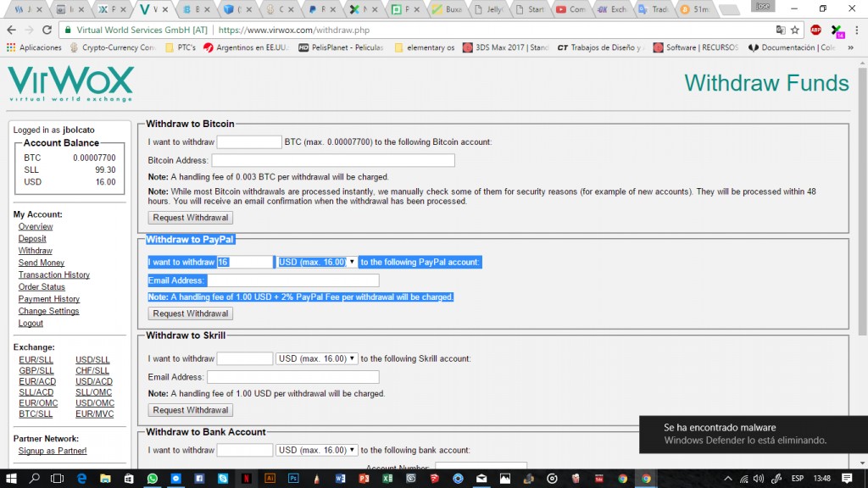The height and width of the screenshot is (488, 868).
Task: Click Request Withdrawal button under PayPal
Action: (191, 313)
